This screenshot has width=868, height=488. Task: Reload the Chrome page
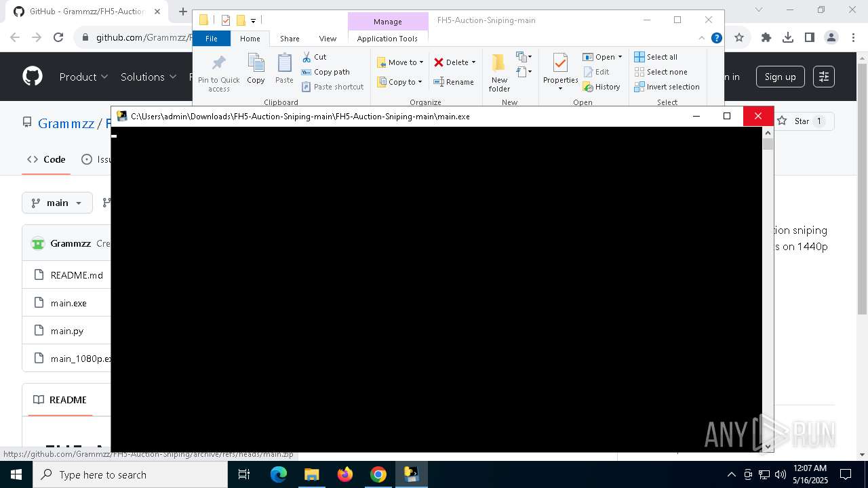pos(58,38)
